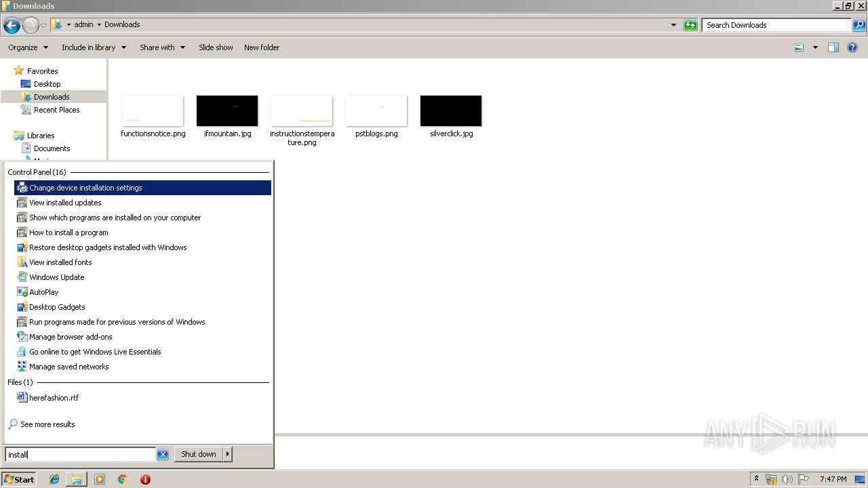Clear the Start menu search box
Screen dimensions: 868x488
tap(163, 454)
